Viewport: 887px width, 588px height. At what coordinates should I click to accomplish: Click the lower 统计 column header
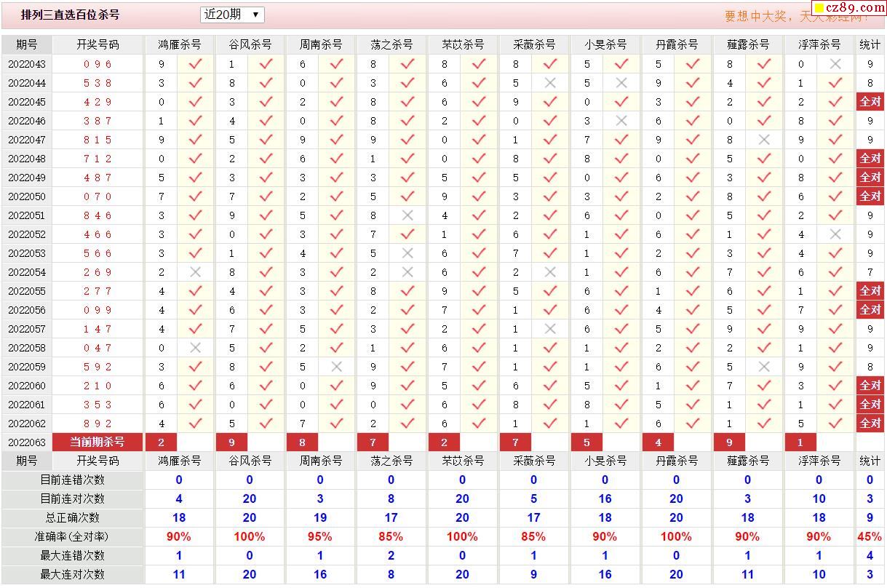870,461
